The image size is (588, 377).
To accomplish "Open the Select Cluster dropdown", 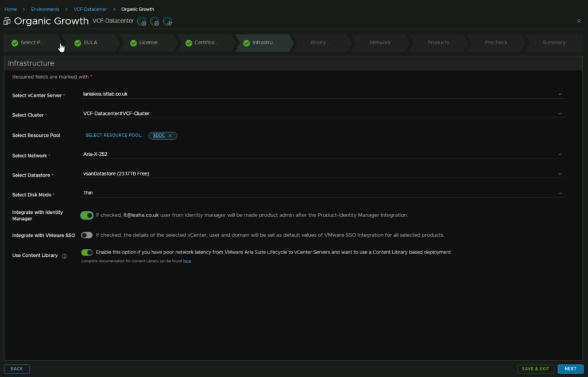I will pyautogui.click(x=323, y=113).
